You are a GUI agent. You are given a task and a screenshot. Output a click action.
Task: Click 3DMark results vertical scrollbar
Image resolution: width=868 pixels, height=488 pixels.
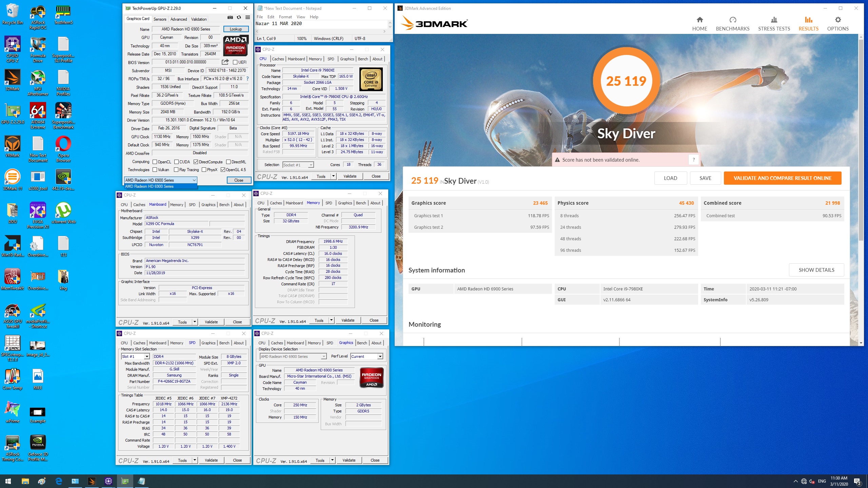(861, 140)
